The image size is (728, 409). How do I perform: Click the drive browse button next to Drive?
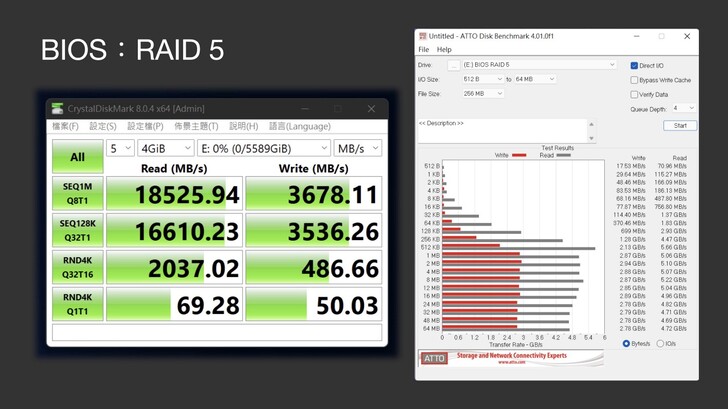[x=454, y=65]
